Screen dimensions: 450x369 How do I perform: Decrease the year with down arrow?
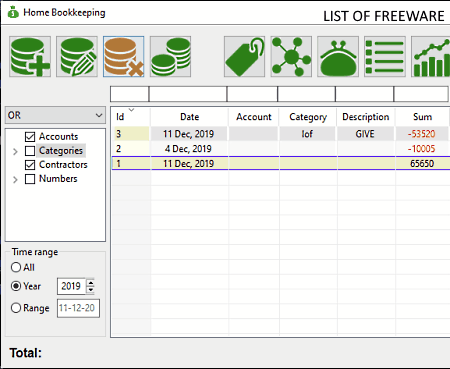pos(90,290)
